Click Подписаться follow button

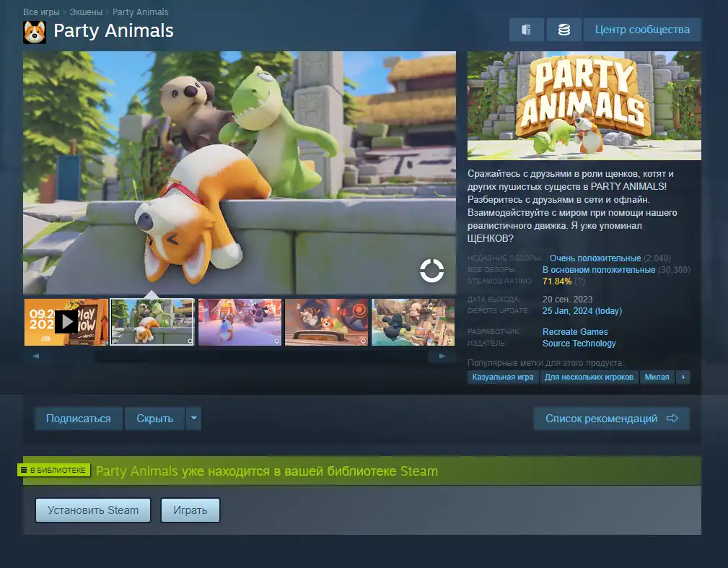[x=79, y=419]
